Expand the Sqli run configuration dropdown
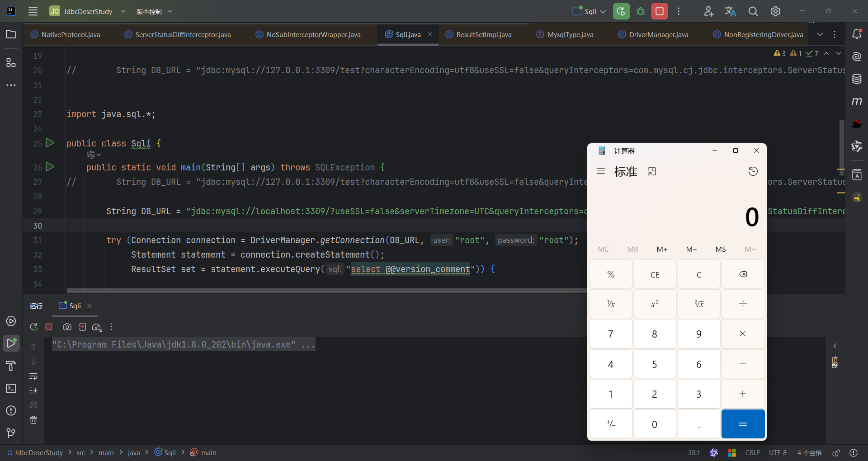Viewport: 868px width, 461px height. (x=603, y=11)
